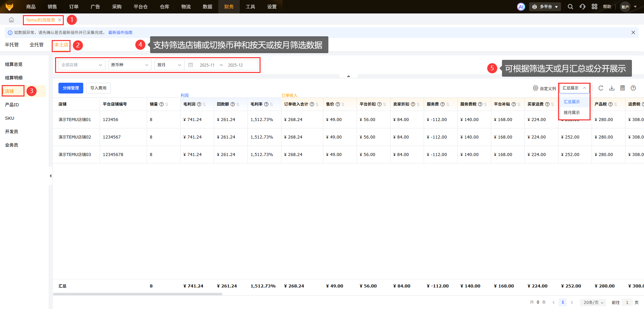This screenshot has height=309, width=644.
Task: Expand the 全部店铺 store dropdown
Action: [82, 65]
